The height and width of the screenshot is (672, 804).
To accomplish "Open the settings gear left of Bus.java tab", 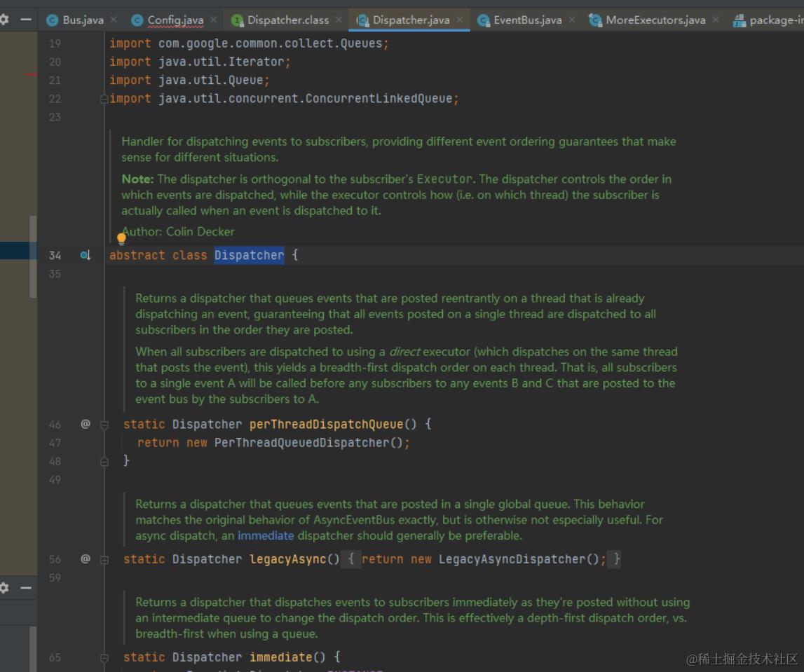I will (x=4, y=20).
